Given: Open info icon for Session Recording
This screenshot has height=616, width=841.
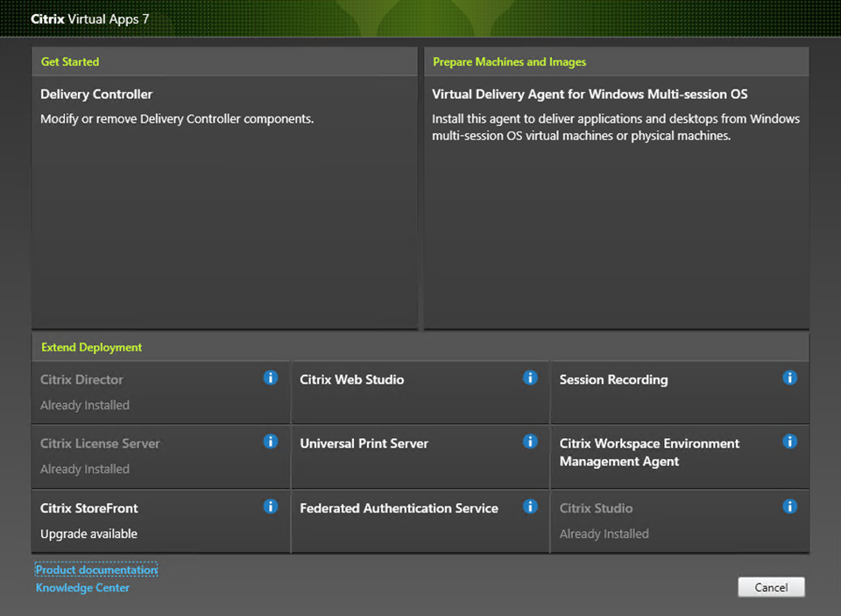Looking at the screenshot, I should coord(789,378).
